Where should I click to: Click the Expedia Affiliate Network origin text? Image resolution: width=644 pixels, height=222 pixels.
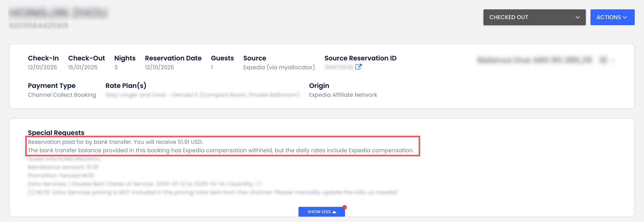coord(343,95)
